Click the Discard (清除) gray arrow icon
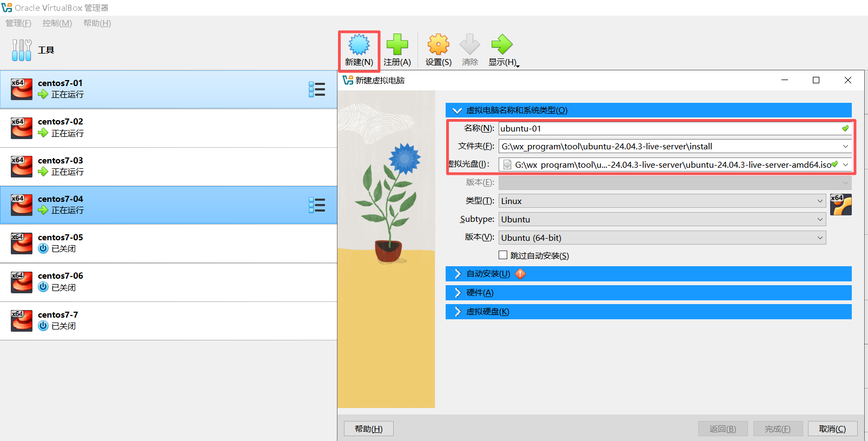Viewport: 868px width, 441px height. 469,44
